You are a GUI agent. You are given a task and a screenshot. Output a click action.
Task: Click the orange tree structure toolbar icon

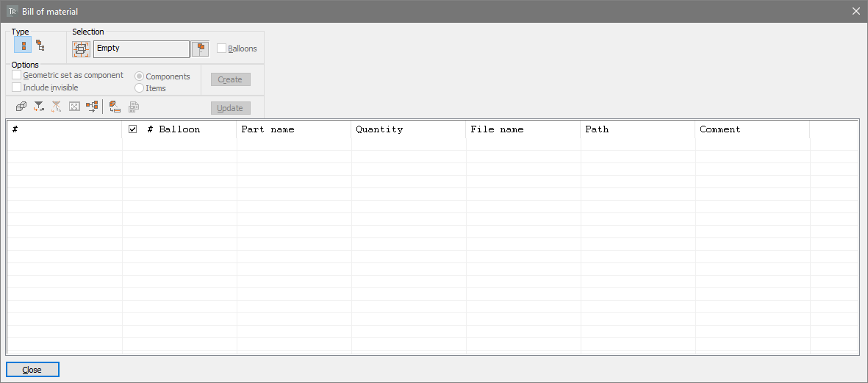pyautogui.click(x=92, y=107)
